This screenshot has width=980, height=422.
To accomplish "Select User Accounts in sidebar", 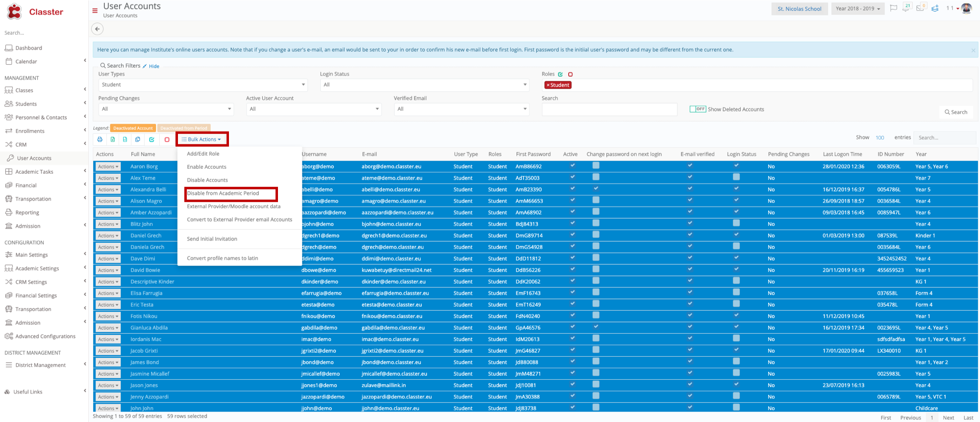I will pyautogui.click(x=34, y=158).
